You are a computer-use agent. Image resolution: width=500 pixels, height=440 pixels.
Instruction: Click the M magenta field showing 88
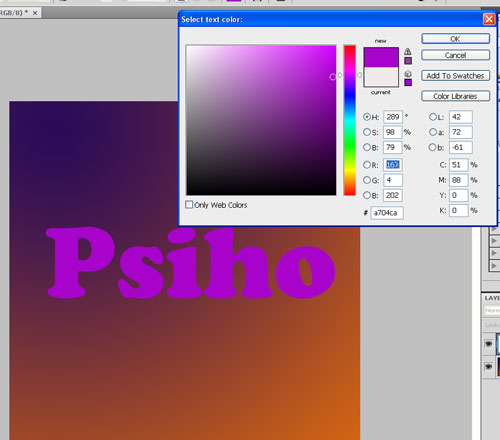459,180
